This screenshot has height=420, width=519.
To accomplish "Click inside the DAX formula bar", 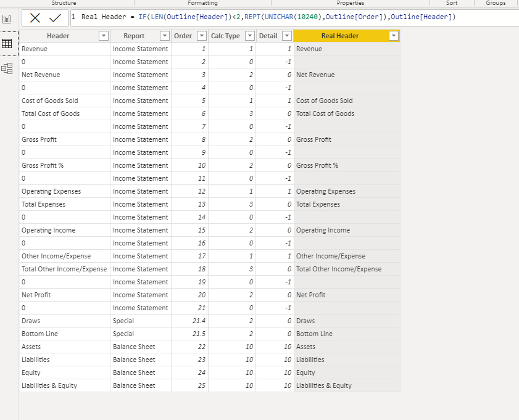I will point(294,17).
